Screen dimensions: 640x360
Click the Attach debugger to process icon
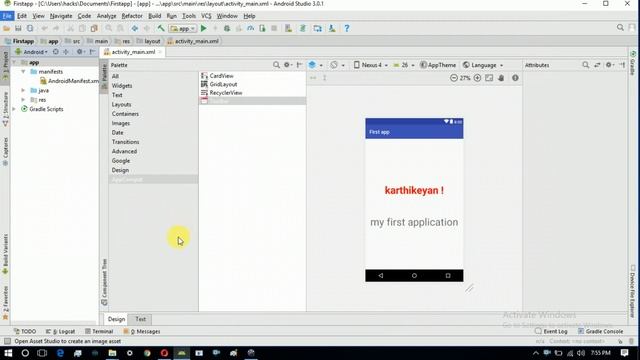click(x=262, y=28)
